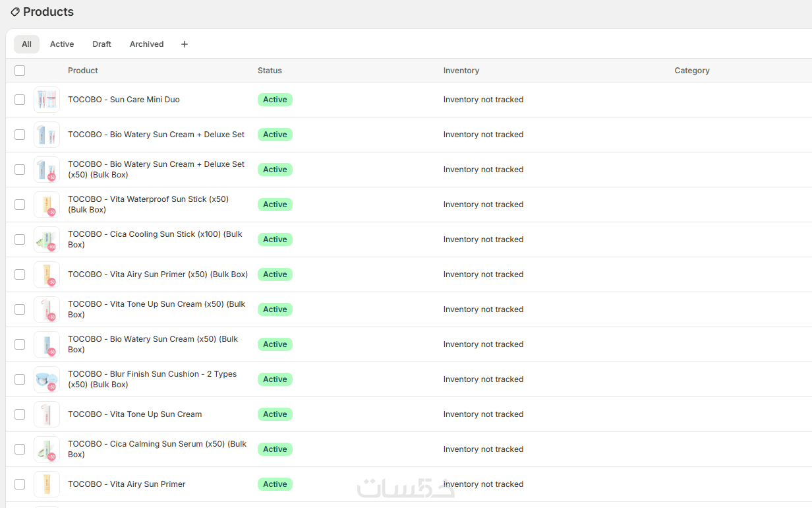Toggle the select all products checkbox
This screenshot has height=508, width=812.
click(x=20, y=71)
